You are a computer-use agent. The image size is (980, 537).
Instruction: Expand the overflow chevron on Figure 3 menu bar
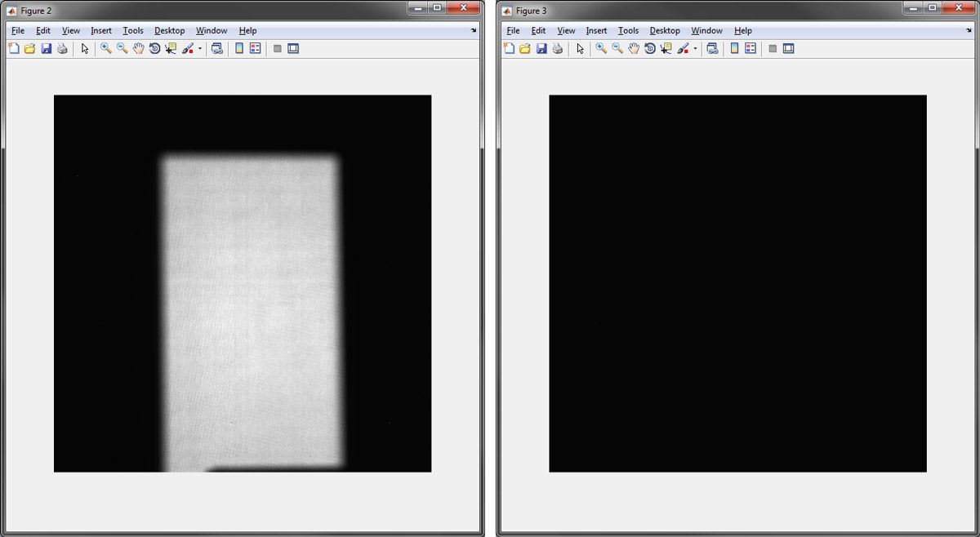(x=967, y=30)
